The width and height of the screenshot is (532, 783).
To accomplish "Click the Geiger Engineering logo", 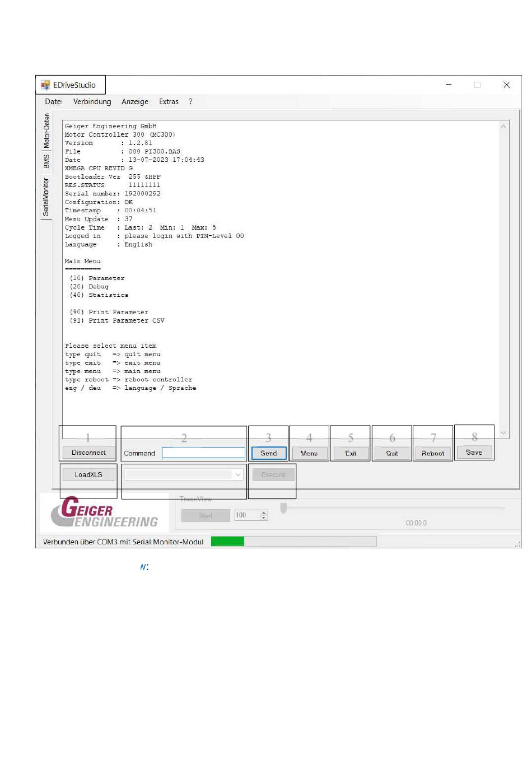I will pos(105,512).
